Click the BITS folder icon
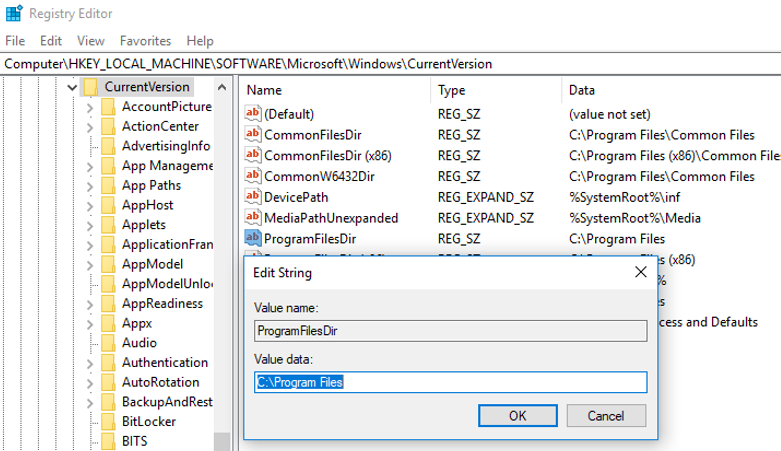781x451 pixels. pos(108,441)
